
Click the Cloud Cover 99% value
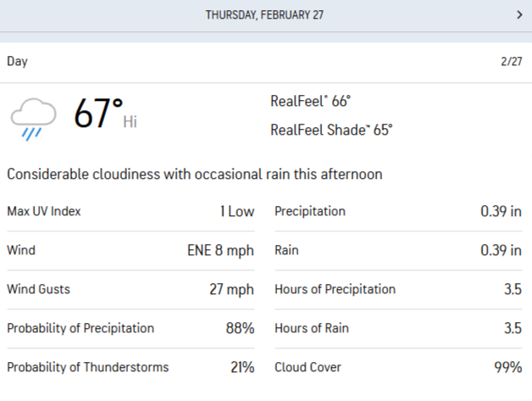pos(507,367)
